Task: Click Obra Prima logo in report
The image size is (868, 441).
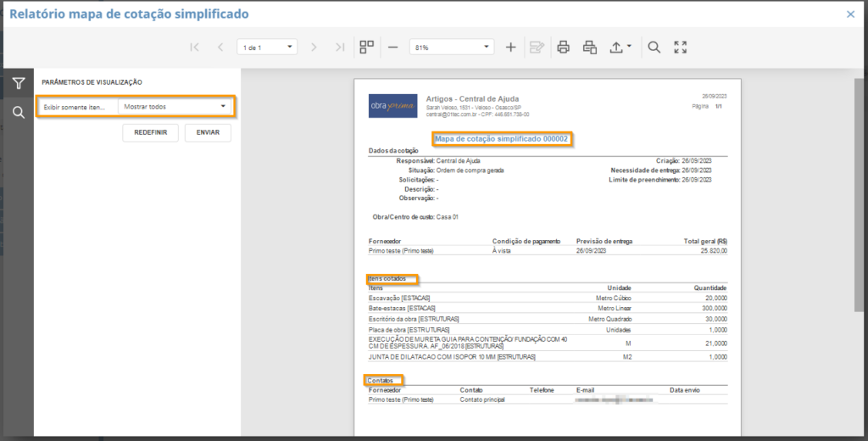Action: click(x=393, y=106)
